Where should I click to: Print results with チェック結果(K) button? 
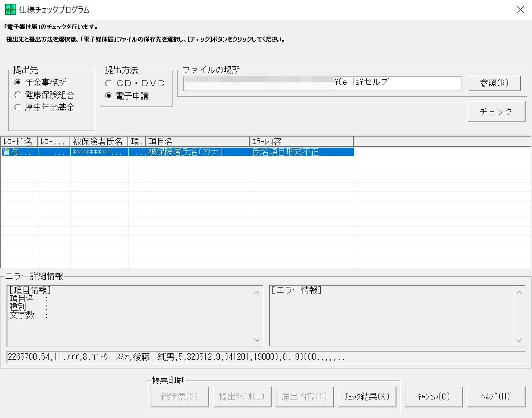click(367, 397)
